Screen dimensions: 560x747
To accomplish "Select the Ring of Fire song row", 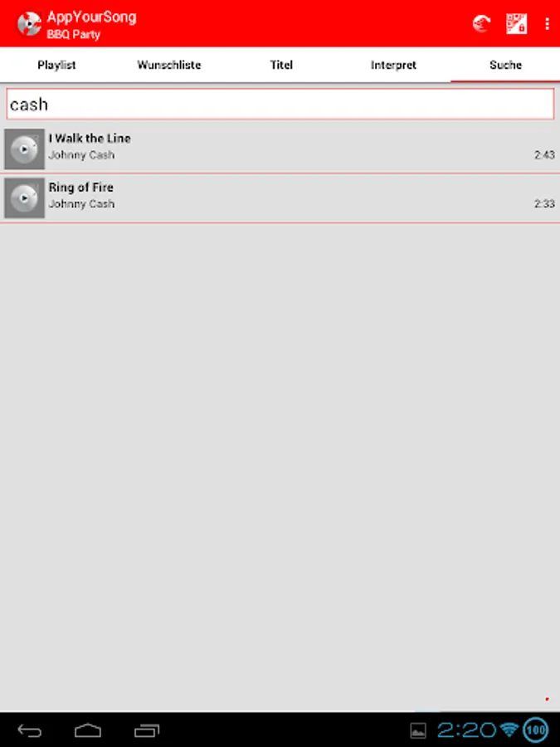I will [x=280, y=198].
